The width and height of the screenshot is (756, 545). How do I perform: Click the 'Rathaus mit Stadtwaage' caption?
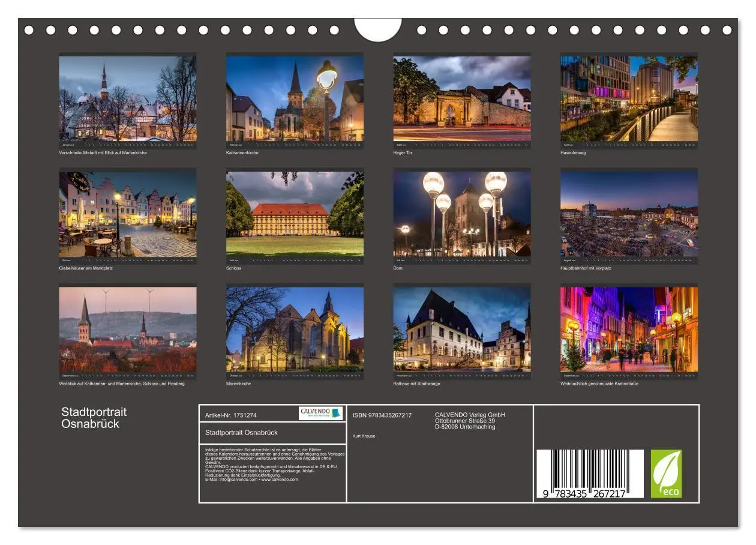click(x=415, y=384)
